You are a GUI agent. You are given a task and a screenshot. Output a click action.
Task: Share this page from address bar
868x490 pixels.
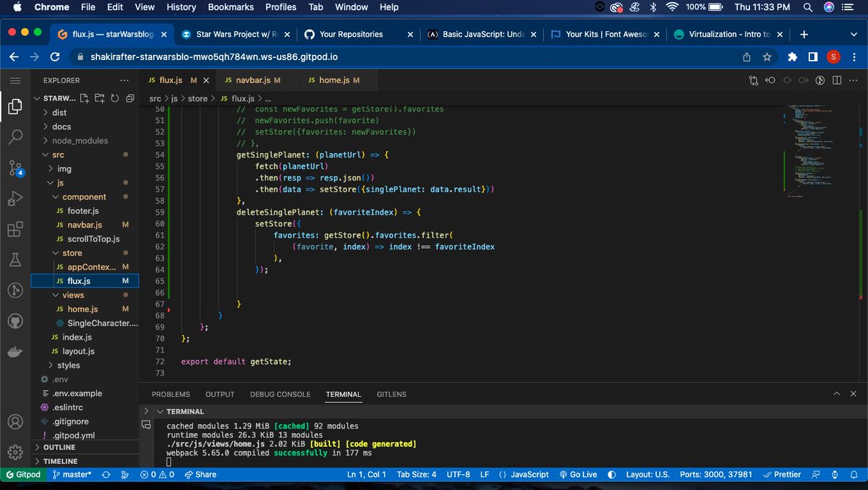746,57
